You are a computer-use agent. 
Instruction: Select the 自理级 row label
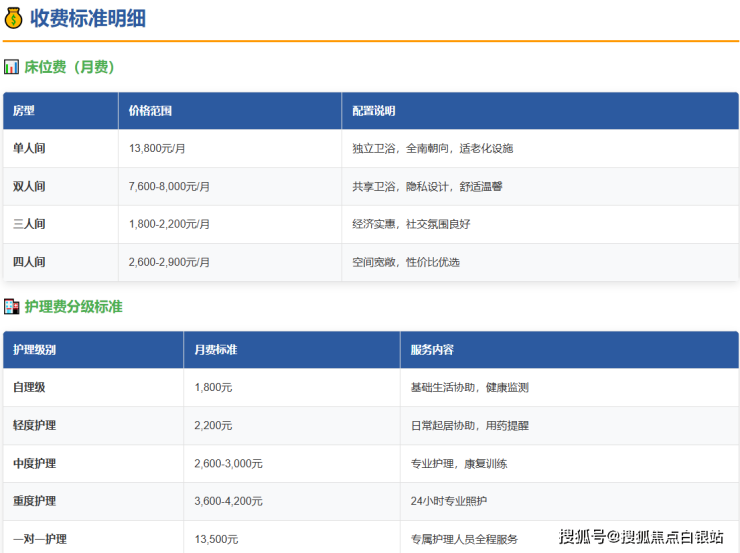[29, 387]
